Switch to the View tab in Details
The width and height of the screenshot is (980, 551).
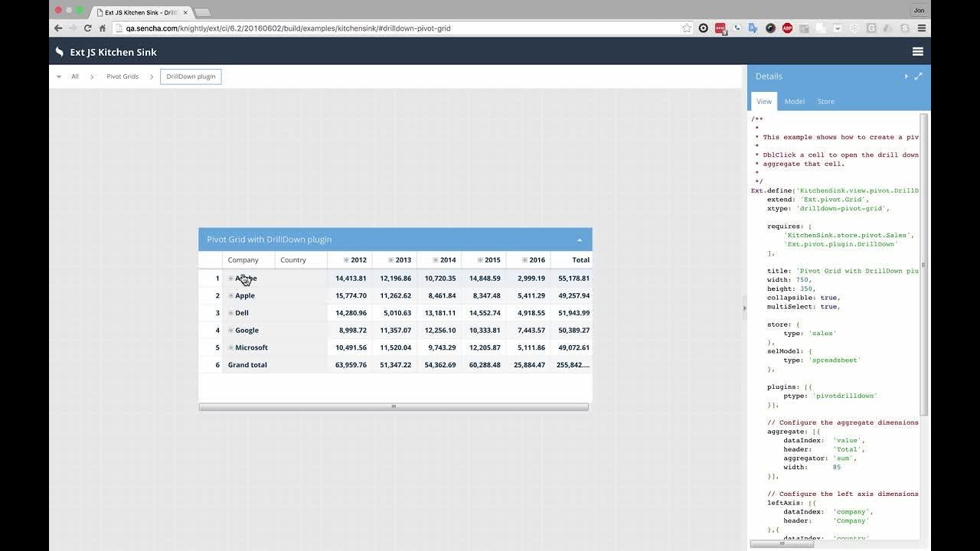(764, 101)
